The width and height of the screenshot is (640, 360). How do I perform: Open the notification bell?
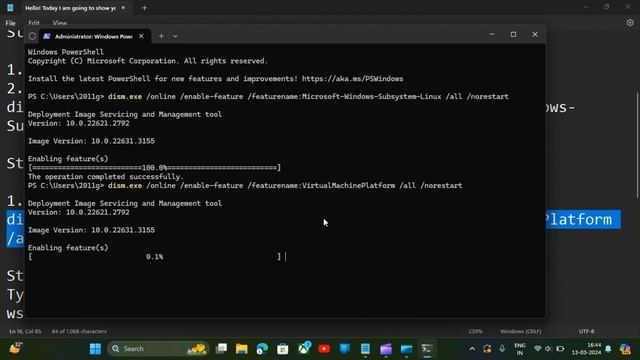[608, 349]
